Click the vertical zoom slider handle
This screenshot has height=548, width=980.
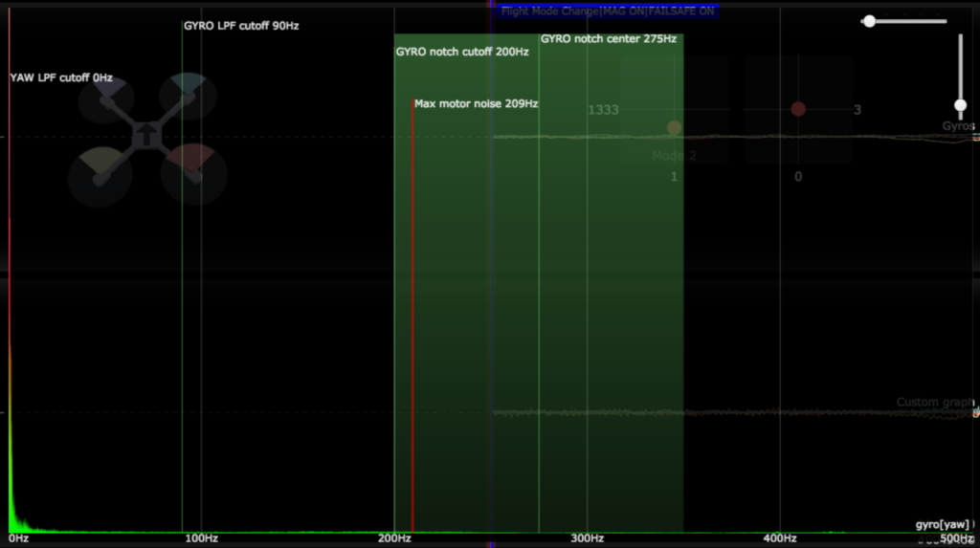pos(960,105)
